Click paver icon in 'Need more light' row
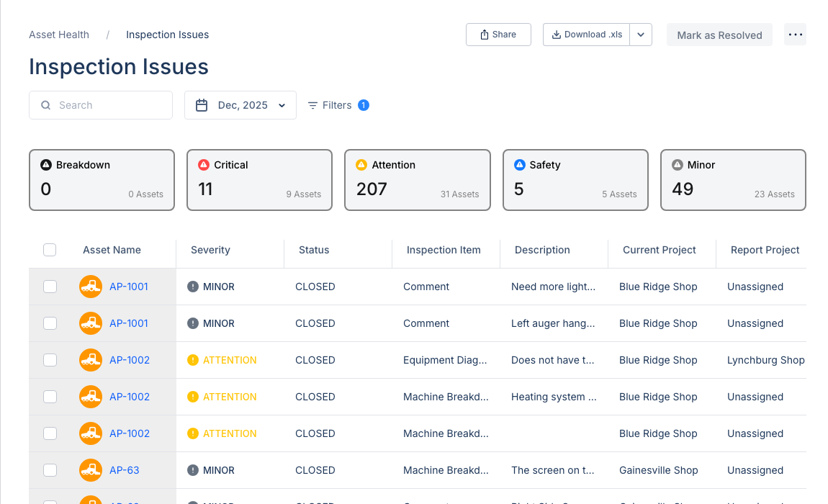828x504 pixels. [91, 287]
